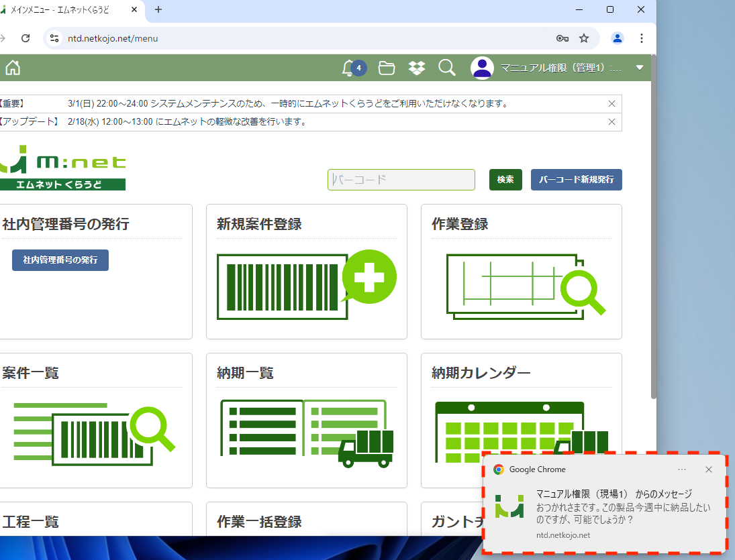Screen dimensions: 735x560
Task: Dismiss the 重要 maintenance notice
Action: pyautogui.click(x=611, y=104)
